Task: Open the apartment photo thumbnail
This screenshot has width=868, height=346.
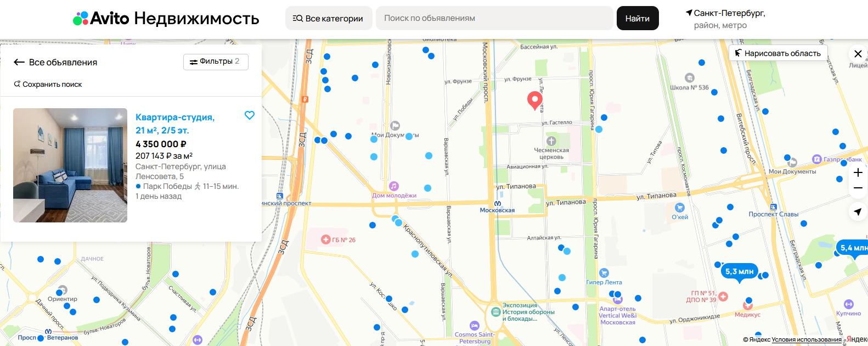Action: coord(70,165)
